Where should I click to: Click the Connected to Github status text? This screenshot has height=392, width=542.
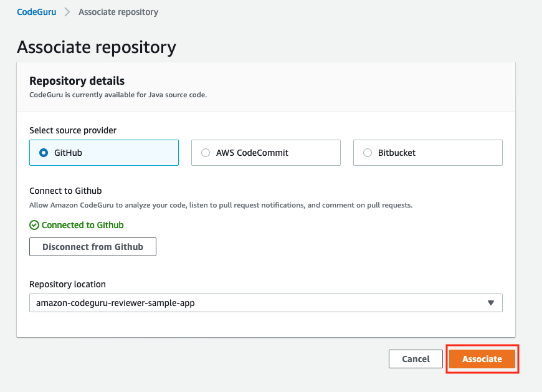83,225
